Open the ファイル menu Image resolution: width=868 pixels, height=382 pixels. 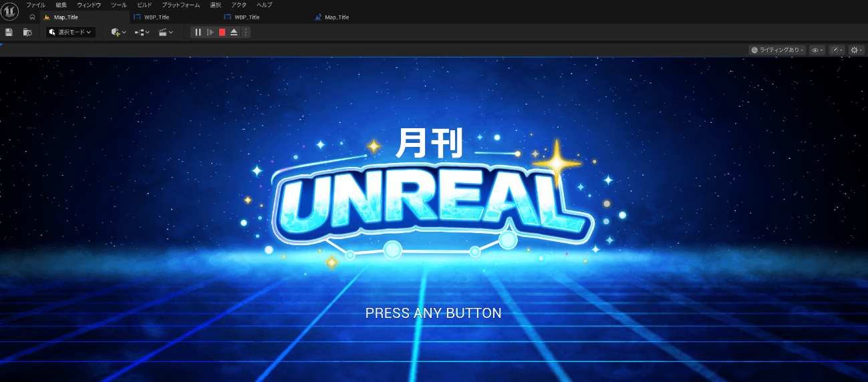[35, 5]
